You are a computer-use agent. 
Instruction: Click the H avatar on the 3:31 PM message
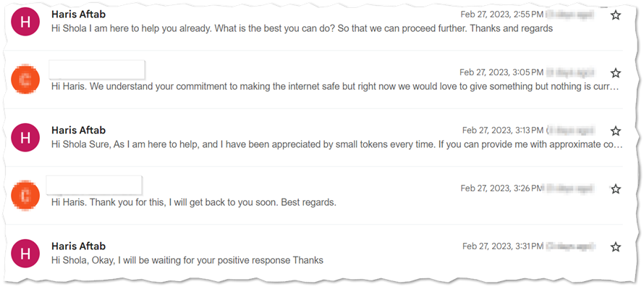(25, 253)
